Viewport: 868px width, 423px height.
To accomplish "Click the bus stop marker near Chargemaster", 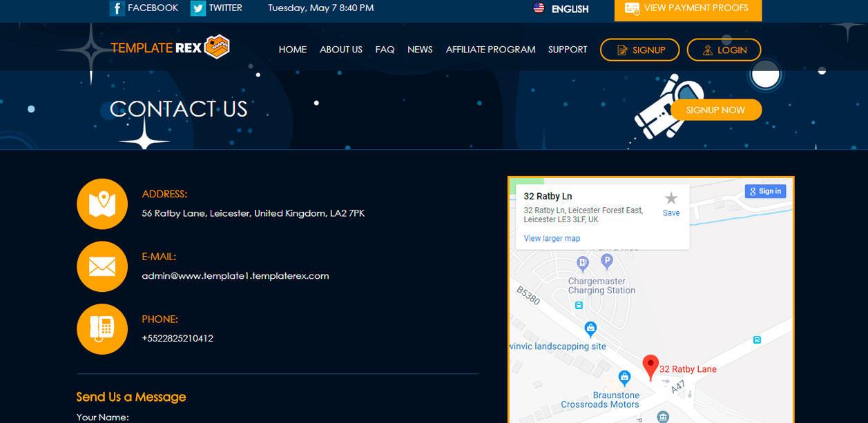I will click(x=579, y=304).
